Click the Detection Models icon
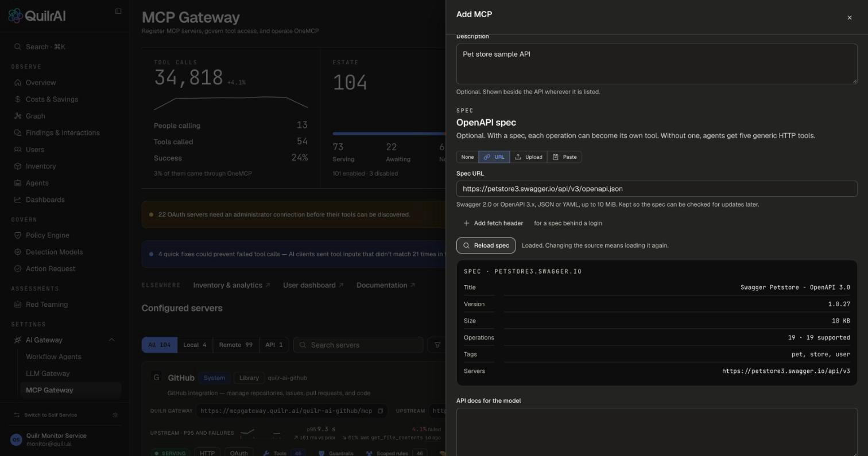The image size is (868, 456). coord(18,252)
